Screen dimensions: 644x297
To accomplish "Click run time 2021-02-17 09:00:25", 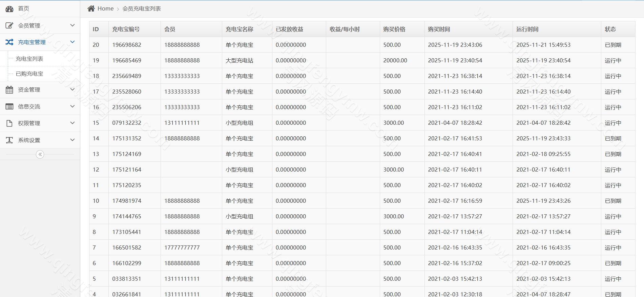I will coord(543,263).
